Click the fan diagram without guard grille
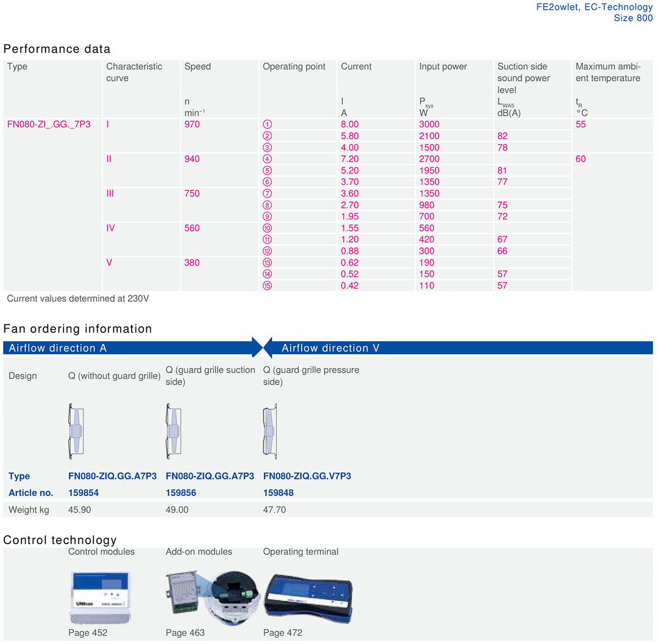 click(76, 431)
